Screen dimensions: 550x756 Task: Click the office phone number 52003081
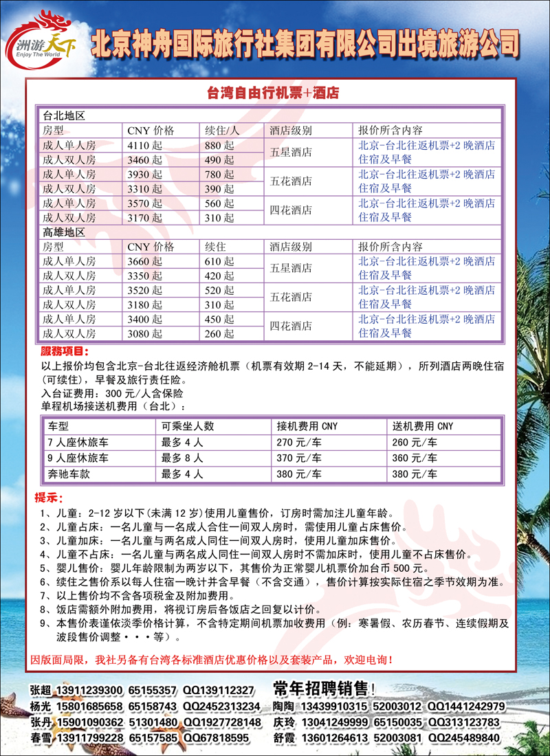tap(397, 739)
